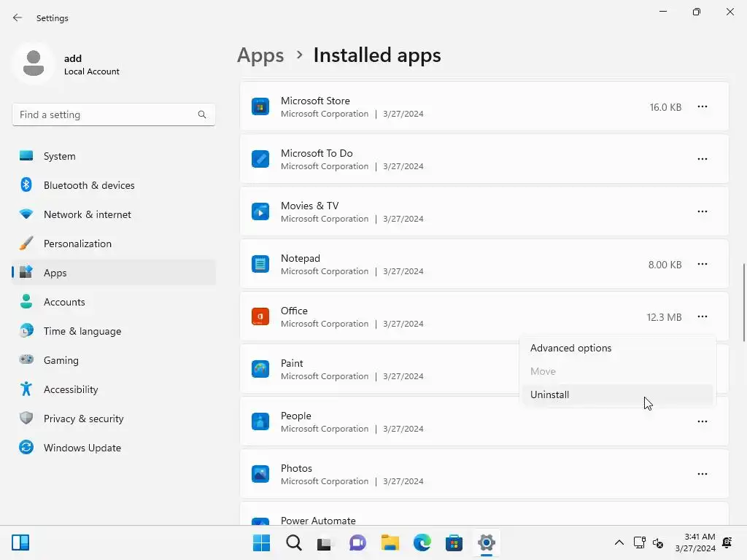Open Widgets from the taskbar
747x560 pixels.
coord(20,542)
